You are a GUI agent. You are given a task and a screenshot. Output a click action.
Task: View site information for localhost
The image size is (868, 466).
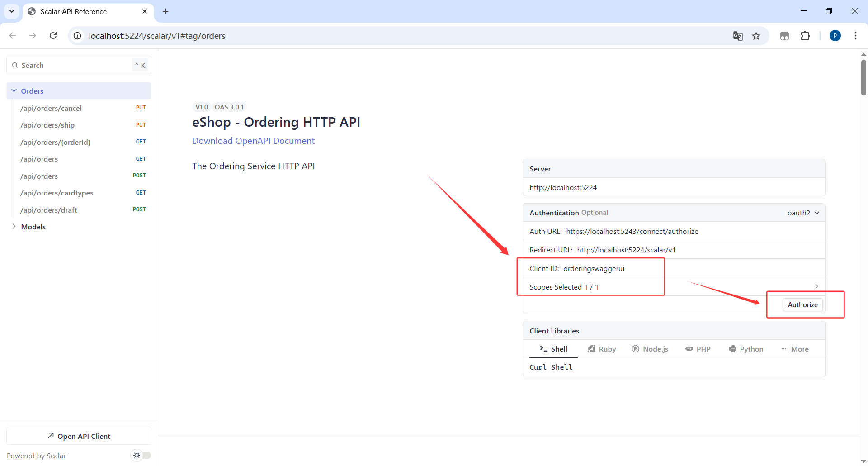pos(78,36)
